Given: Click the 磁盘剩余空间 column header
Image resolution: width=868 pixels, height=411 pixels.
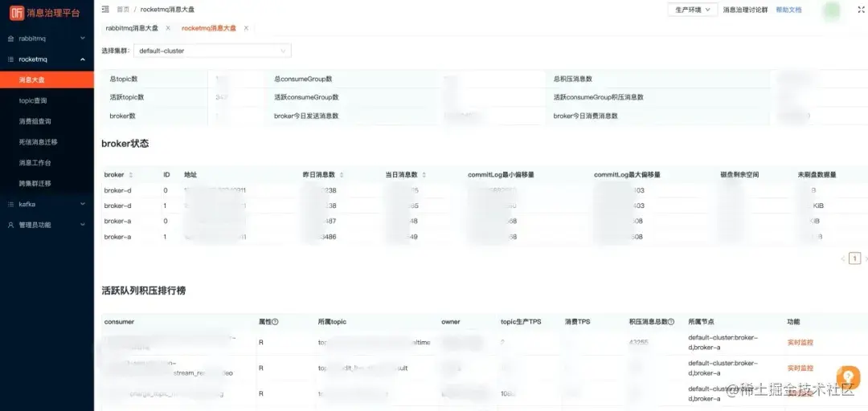Looking at the screenshot, I should coord(739,175).
